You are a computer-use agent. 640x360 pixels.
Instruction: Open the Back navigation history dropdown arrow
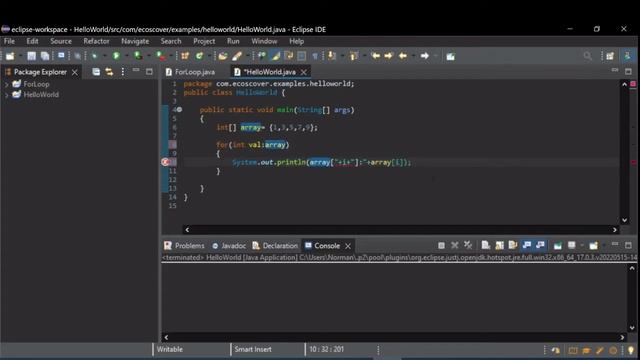point(413,56)
